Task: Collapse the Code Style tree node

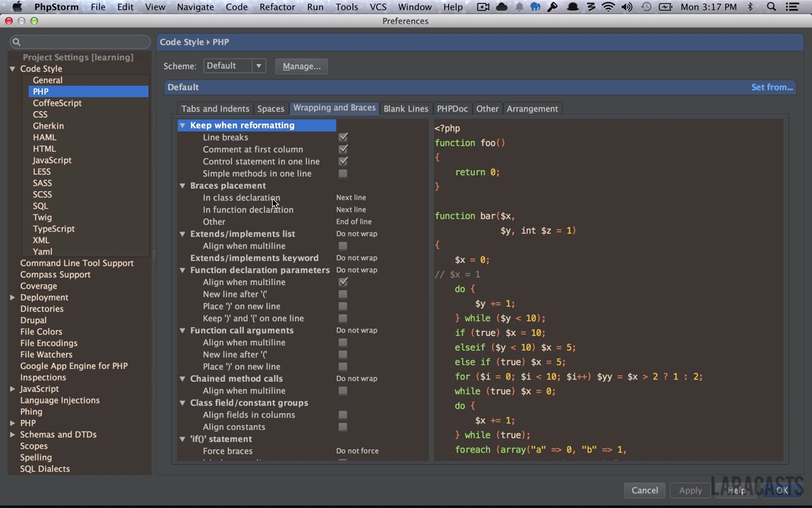Action: click(13, 69)
